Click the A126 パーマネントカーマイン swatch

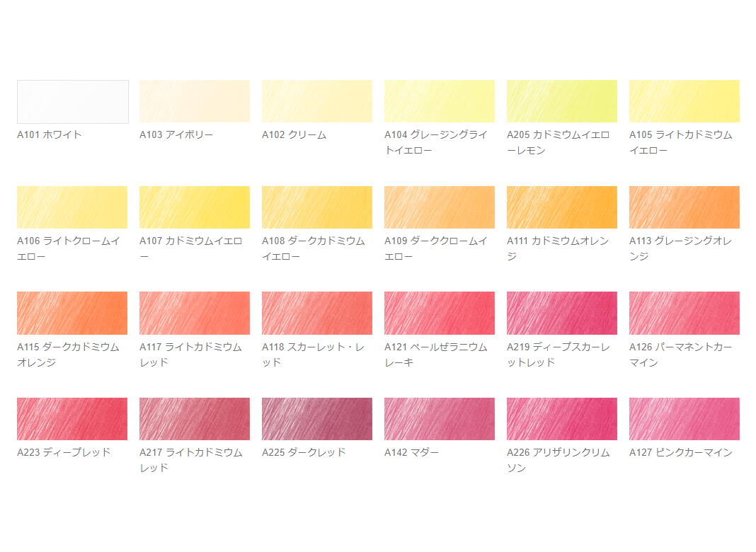click(x=685, y=313)
